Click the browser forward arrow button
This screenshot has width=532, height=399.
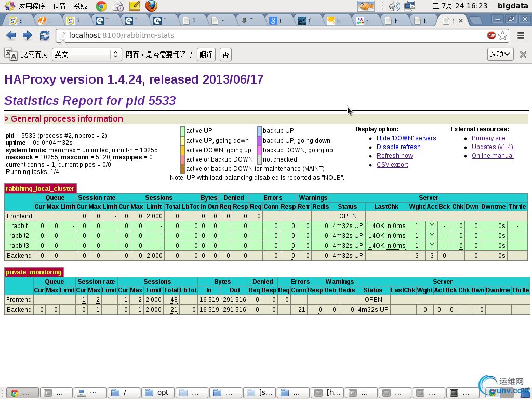(28, 35)
